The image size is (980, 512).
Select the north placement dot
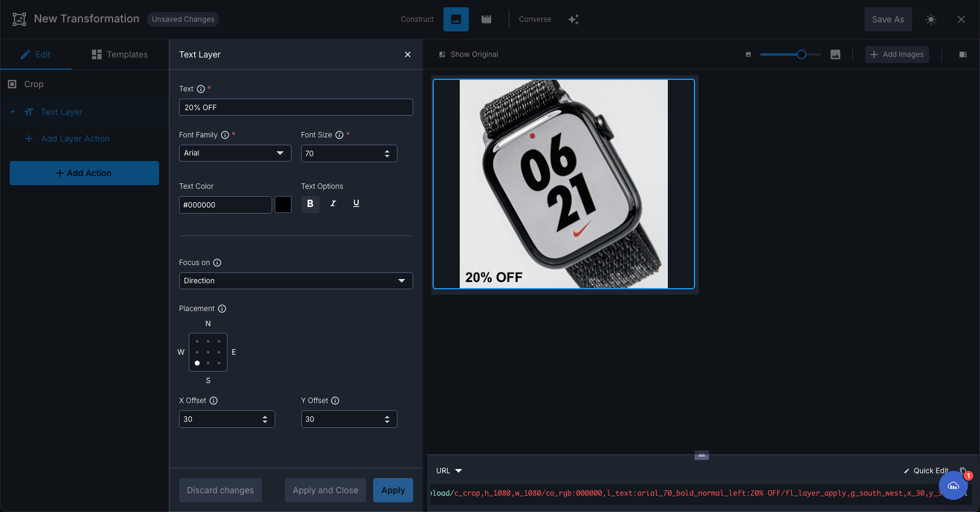coord(208,341)
